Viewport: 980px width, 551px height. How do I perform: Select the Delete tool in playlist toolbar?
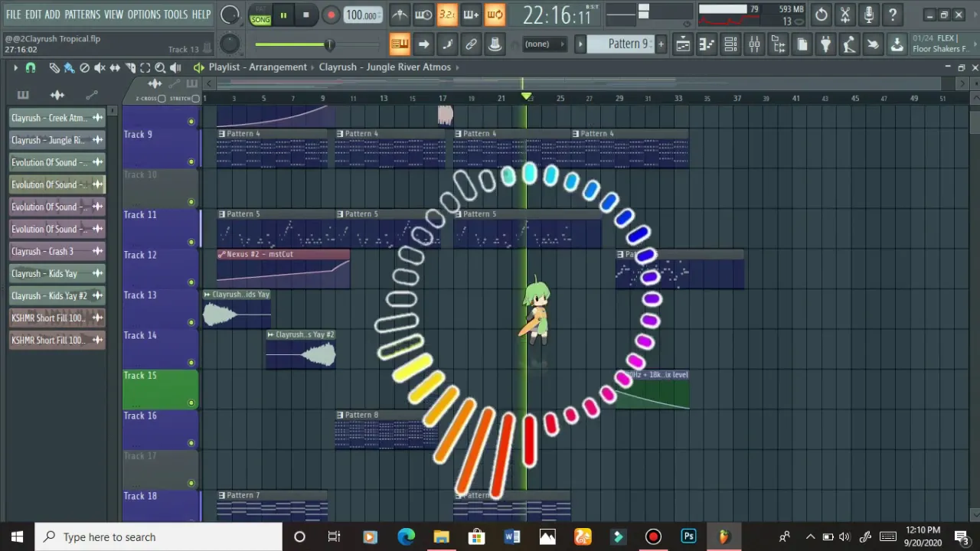84,67
